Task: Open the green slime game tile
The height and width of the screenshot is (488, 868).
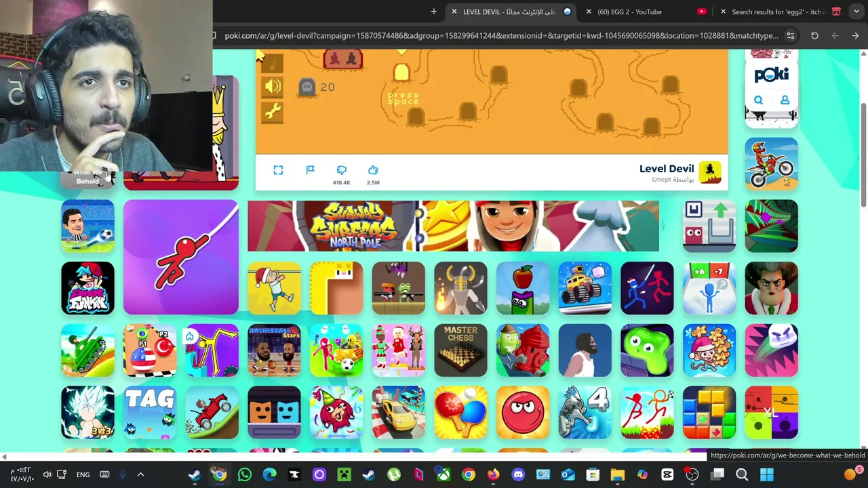Action: [647, 350]
